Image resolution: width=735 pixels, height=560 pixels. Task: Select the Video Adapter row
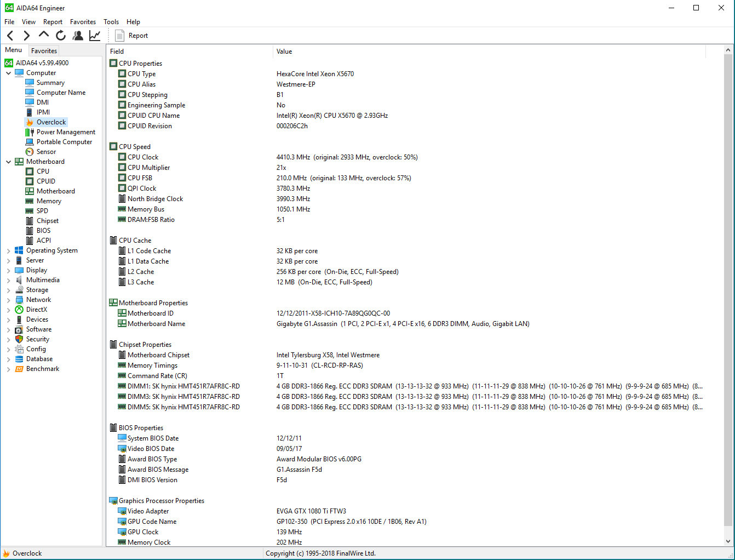pos(405,511)
